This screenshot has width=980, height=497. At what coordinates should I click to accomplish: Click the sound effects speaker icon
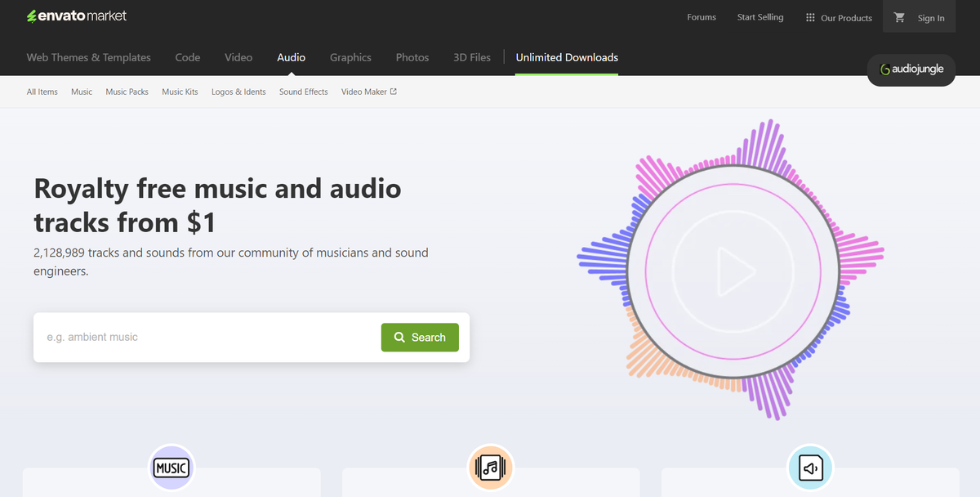pos(810,468)
